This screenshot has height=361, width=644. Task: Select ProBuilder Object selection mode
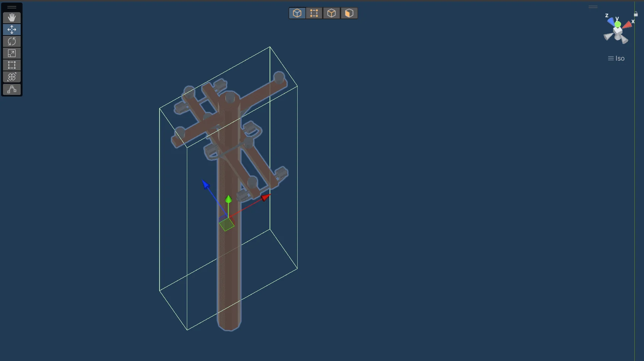(297, 13)
